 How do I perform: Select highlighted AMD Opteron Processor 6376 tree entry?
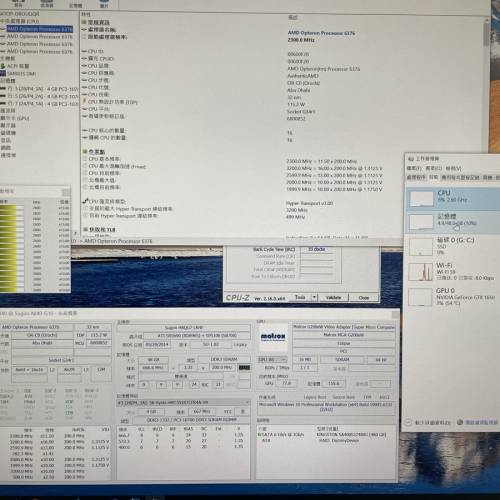click(x=39, y=29)
